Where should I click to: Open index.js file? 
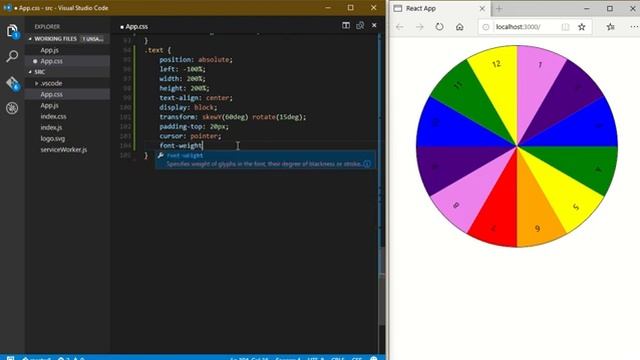(x=51, y=127)
